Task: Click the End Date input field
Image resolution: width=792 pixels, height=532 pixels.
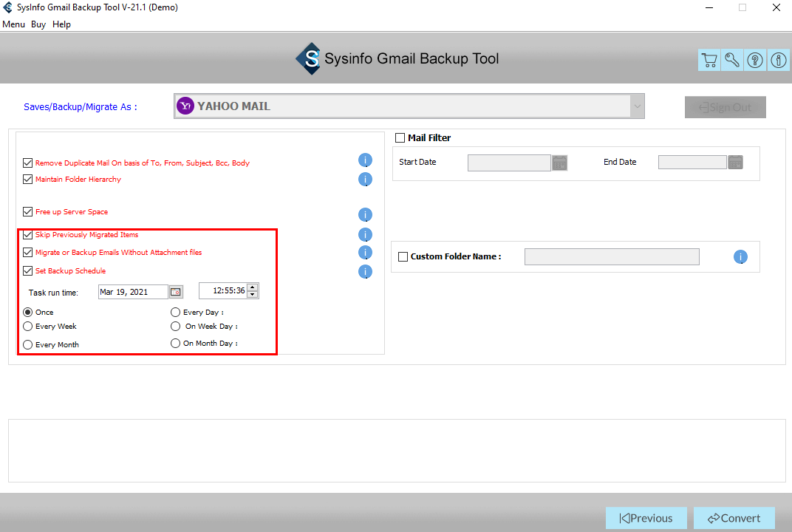Action: click(692, 162)
